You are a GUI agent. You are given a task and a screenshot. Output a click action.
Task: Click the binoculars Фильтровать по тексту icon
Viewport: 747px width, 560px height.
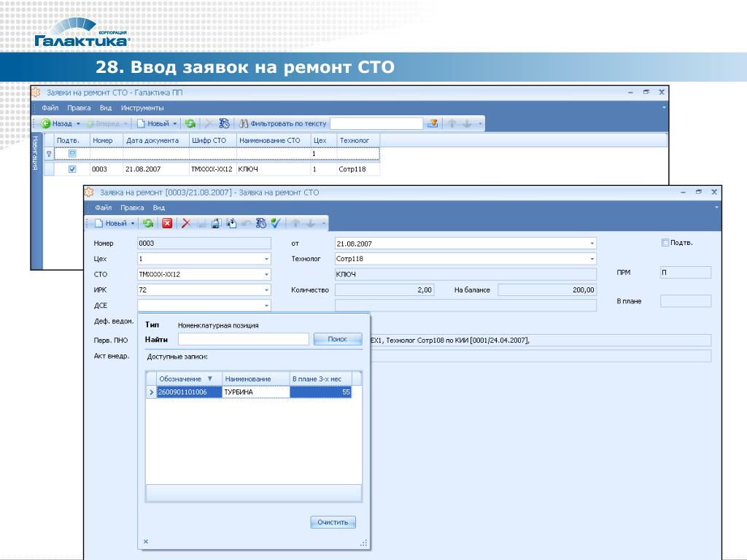coord(244,124)
